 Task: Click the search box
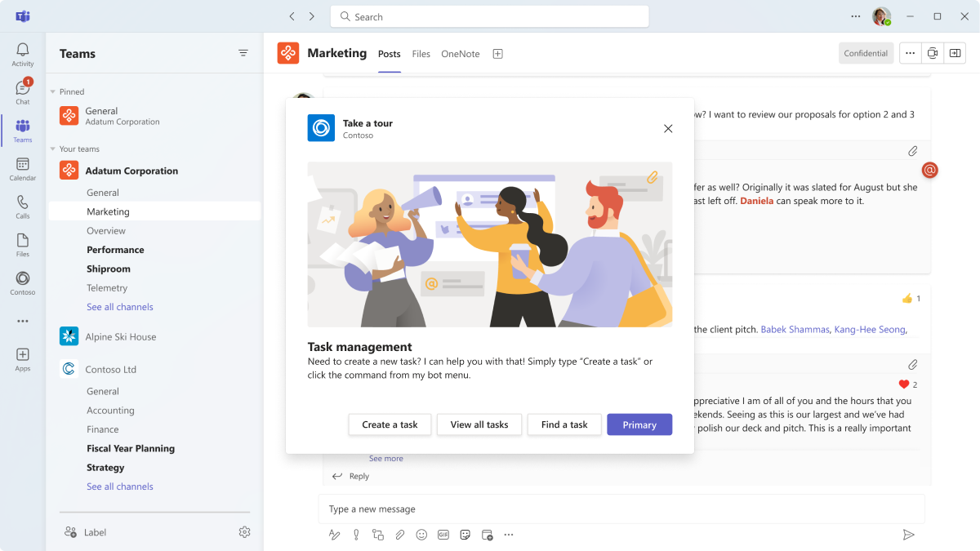pyautogui.click(x=490, y=16)
